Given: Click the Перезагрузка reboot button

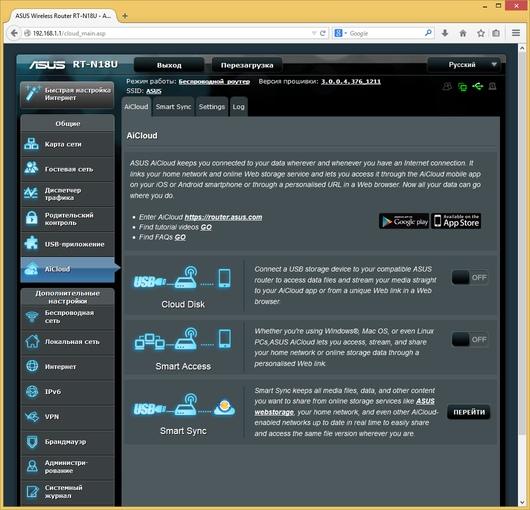Looking at the screenshot, I should coord(247,65).
